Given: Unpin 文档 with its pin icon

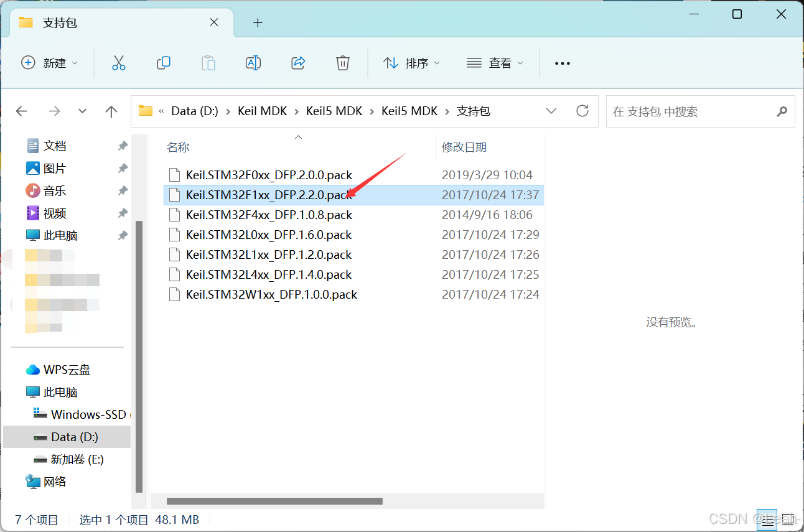Looking at the screenshot, I should (123, 146).
